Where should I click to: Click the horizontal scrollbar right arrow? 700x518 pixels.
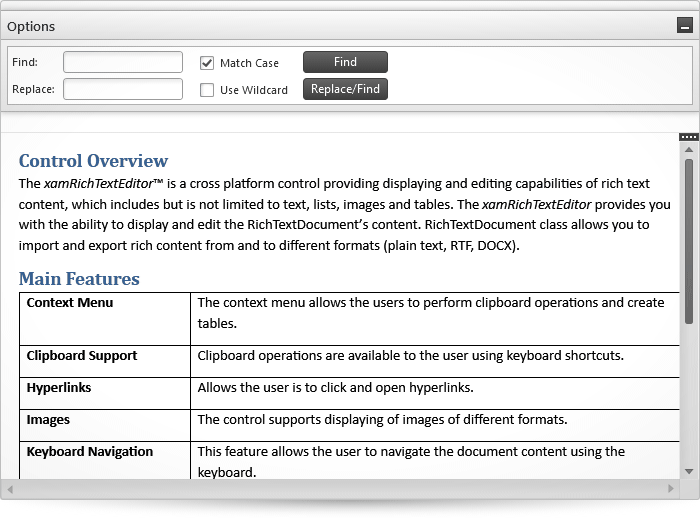[x=670, y=489]
